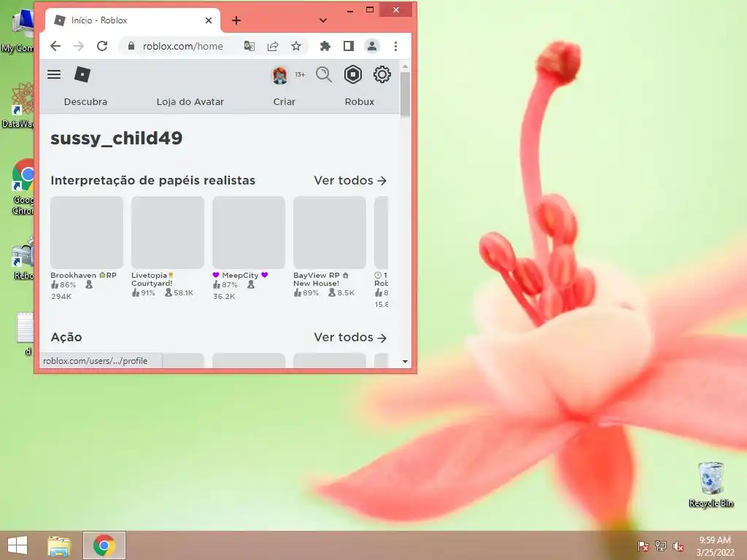Viewport: 747px width, 560px height.
Task: Select the Google Chrome desktop shortcut
Action: click(23, 187)
